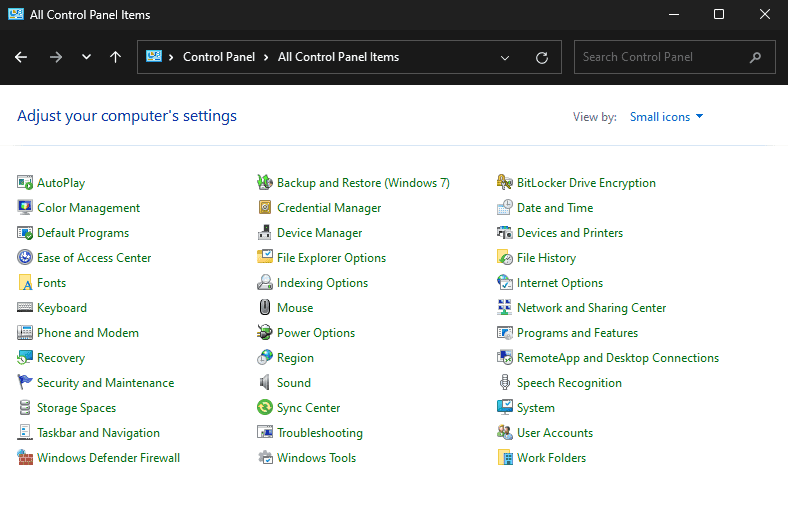Expand the recent locations arrow
Image resolution: width=788 pixels, height=523 pixels.
(x=86, y=58)
